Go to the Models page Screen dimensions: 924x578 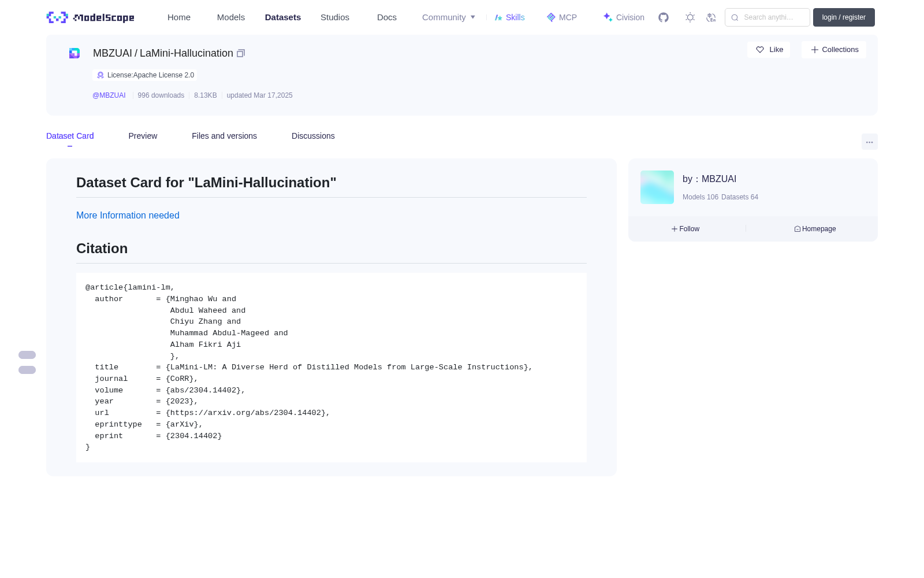click(231, 17)
